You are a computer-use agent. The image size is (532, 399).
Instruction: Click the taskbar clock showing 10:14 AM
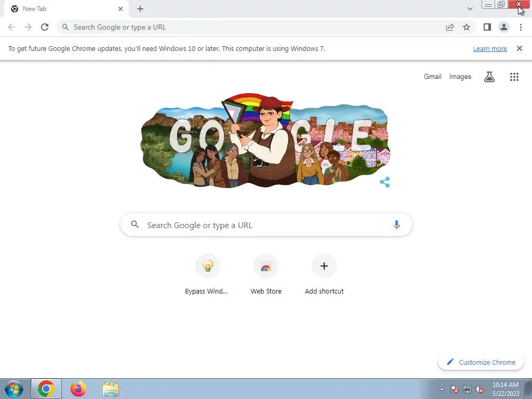coord(506,389)
